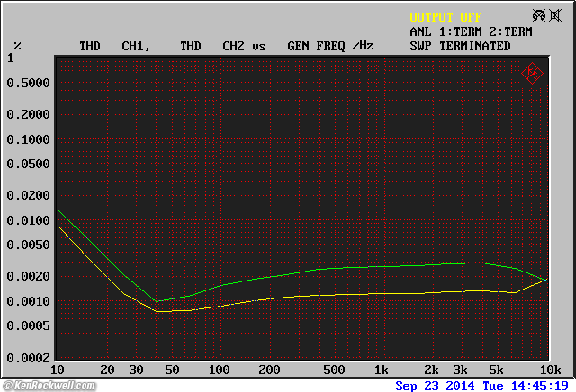
Task: Click the crossed-out speaker mute icon
Action: pyautogui.click(x=555, y=15)
